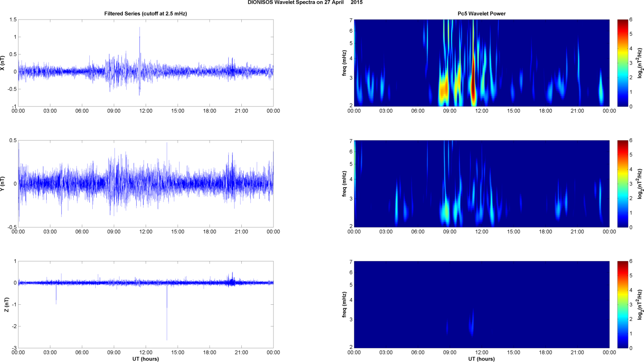
Task: Select the 'Pc5 Wavelet Power' heading
Action: point(481,14)
